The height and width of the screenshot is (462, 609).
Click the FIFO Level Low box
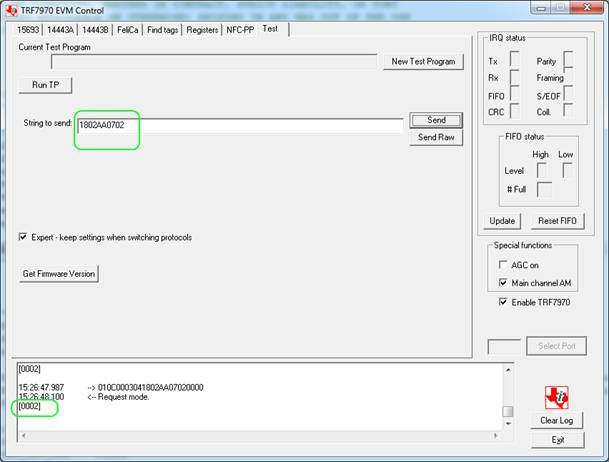point(567,170)
